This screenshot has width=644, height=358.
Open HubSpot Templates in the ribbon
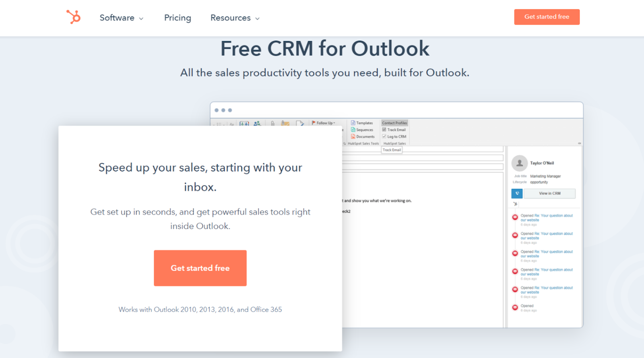click(x=362, y=123)
